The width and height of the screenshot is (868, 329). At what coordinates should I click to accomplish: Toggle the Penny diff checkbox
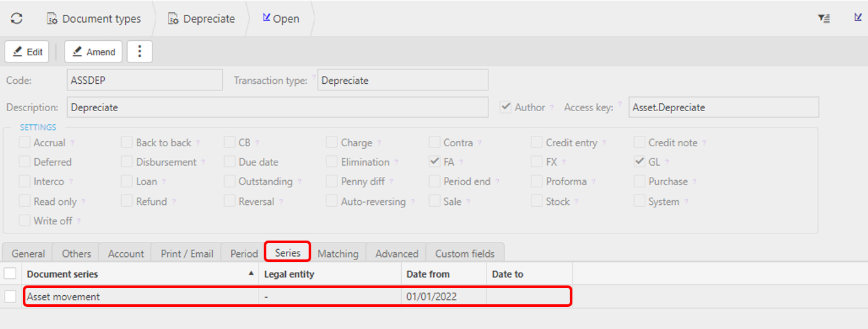pos(331,181)
